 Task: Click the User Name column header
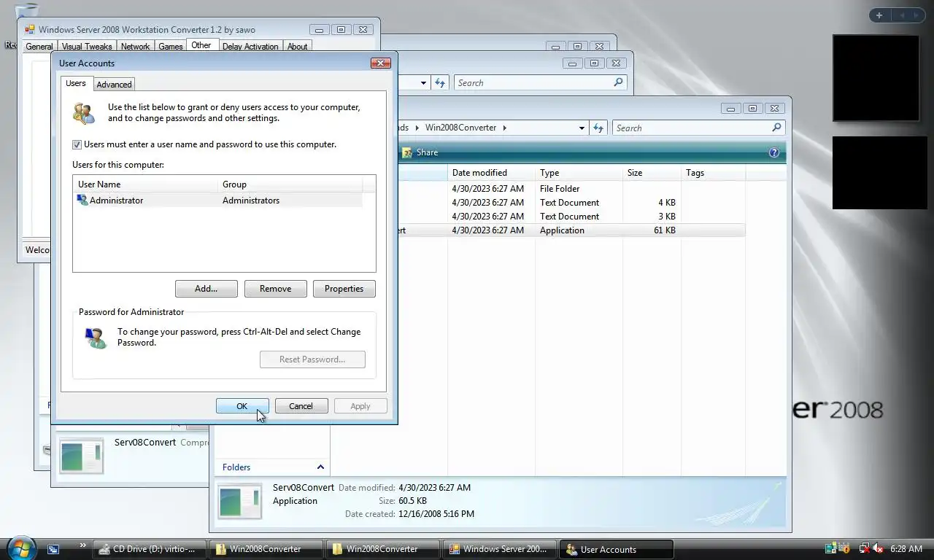tap(145, 184)
